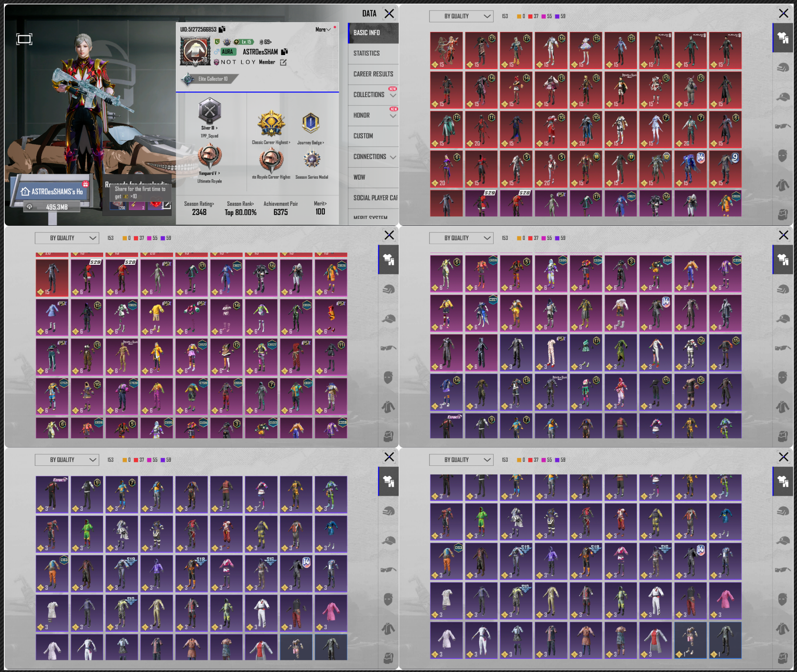Select glasses category icon in top-right panel sidebar
The height and width of the screenshot is (672, 797).
(783, 126)
